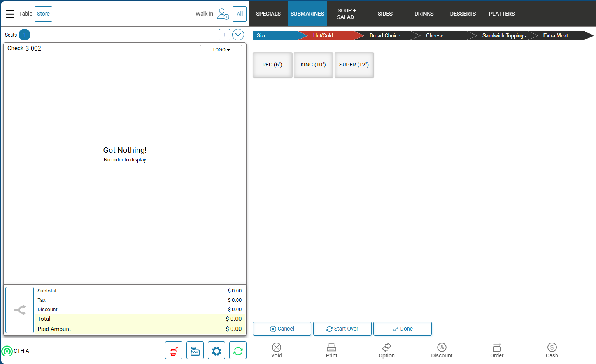
Task: Choose REG (6") size
Action: 272,65
